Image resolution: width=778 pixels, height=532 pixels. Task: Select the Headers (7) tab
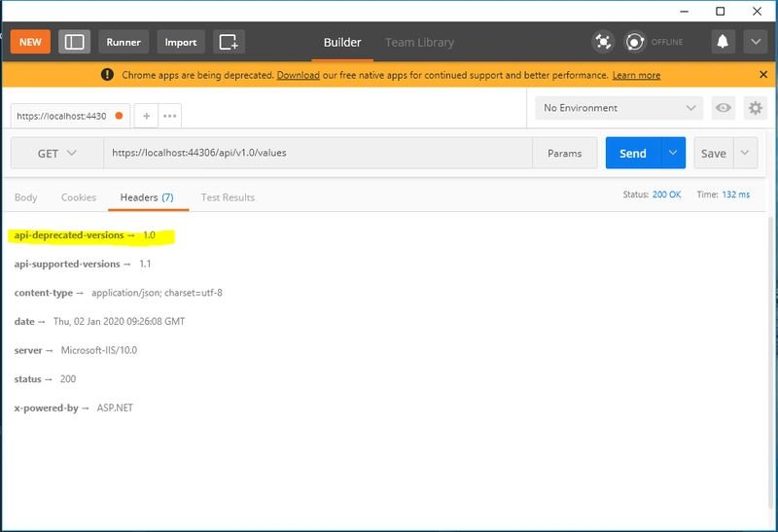pos(147,197)
